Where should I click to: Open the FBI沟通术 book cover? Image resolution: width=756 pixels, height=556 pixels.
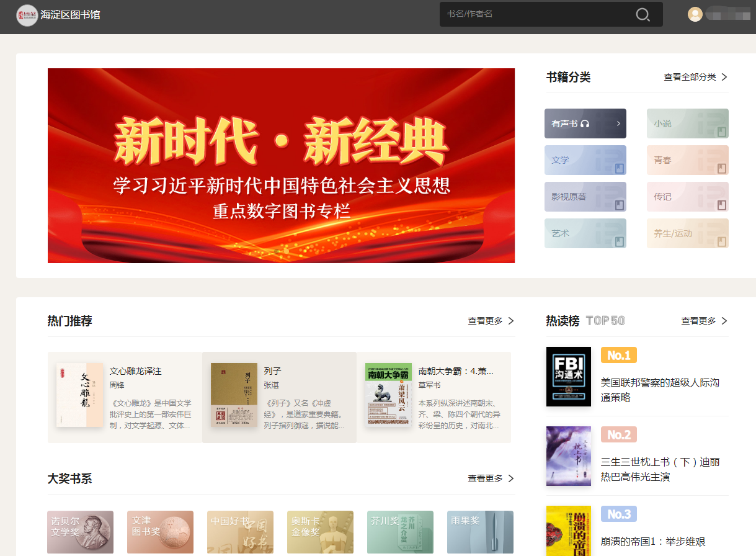click(x=568, y=377)
